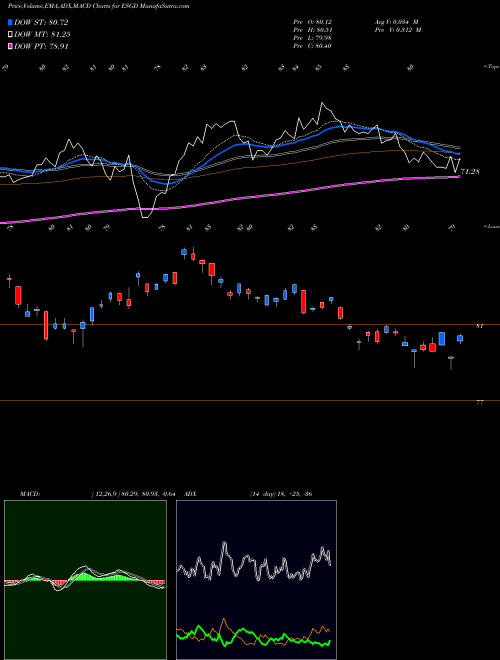Viewport: 500px width, 660px height.
Task: Click the 'ADX' panel heading
Action: click(x=190, y=494)
